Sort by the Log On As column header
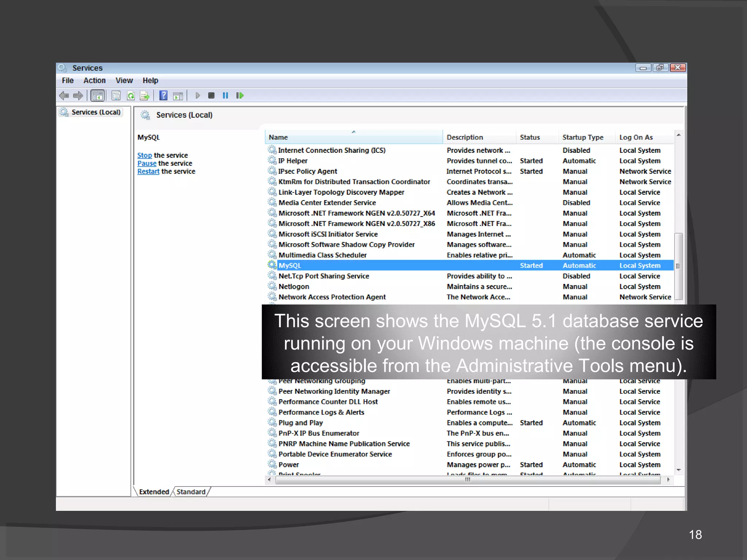The height and width of the screenshot is (560, 747). (644, 137)
